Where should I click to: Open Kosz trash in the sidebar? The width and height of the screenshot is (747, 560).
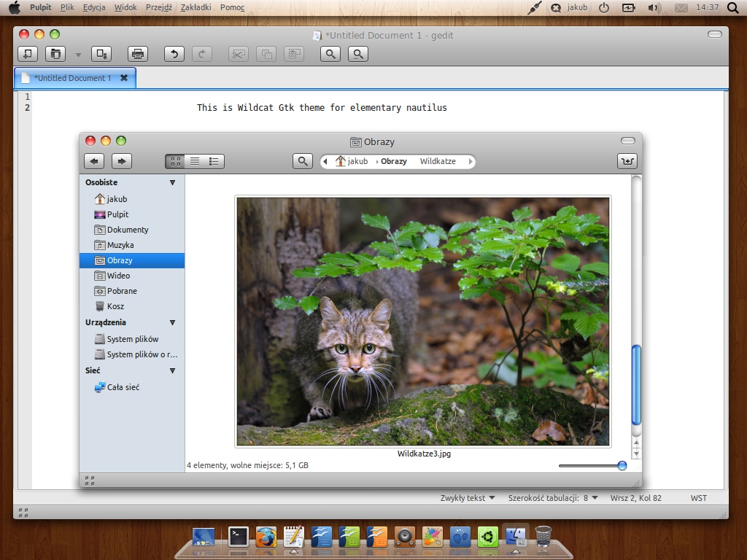132,306
